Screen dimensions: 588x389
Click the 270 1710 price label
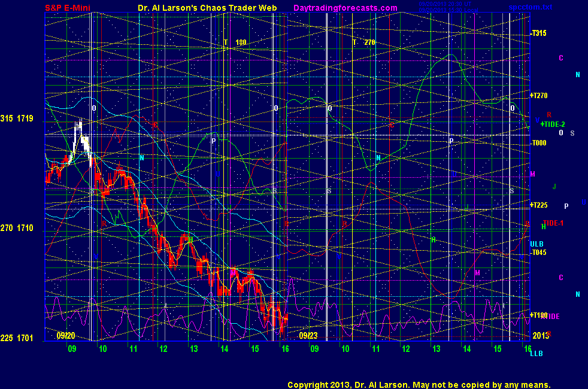point(17,228)
